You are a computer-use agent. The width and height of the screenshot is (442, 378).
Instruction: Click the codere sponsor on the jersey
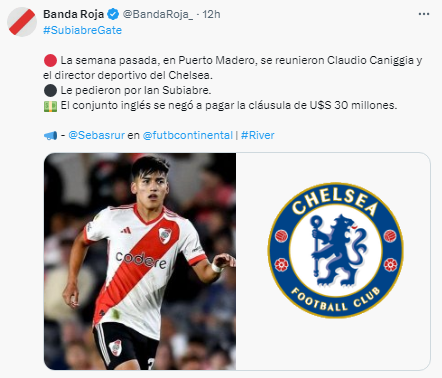pyautogui.click(x=141, y=260)
